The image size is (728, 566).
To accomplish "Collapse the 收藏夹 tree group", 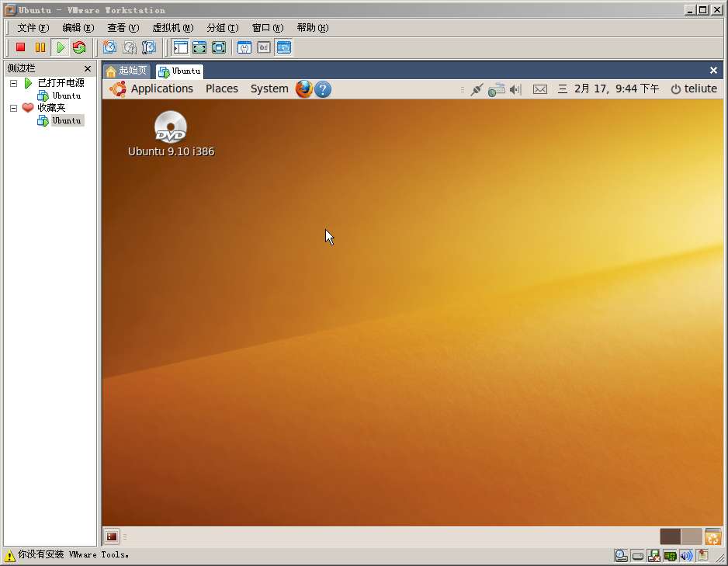I will click(13, 108).
